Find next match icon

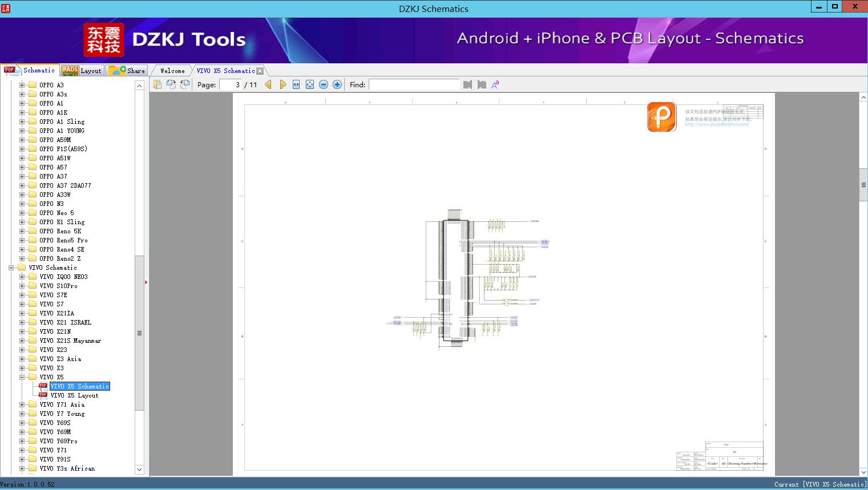482,84
